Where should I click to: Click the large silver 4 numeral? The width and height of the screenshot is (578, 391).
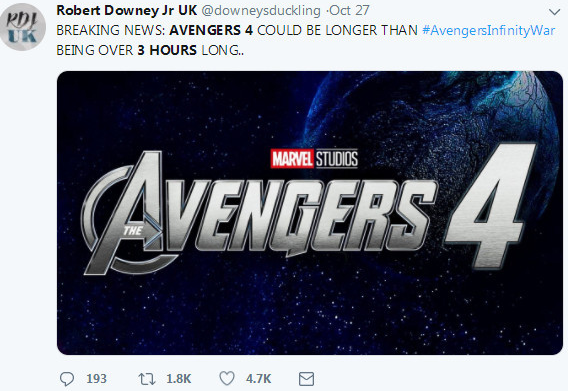click(x=491, y=205)
